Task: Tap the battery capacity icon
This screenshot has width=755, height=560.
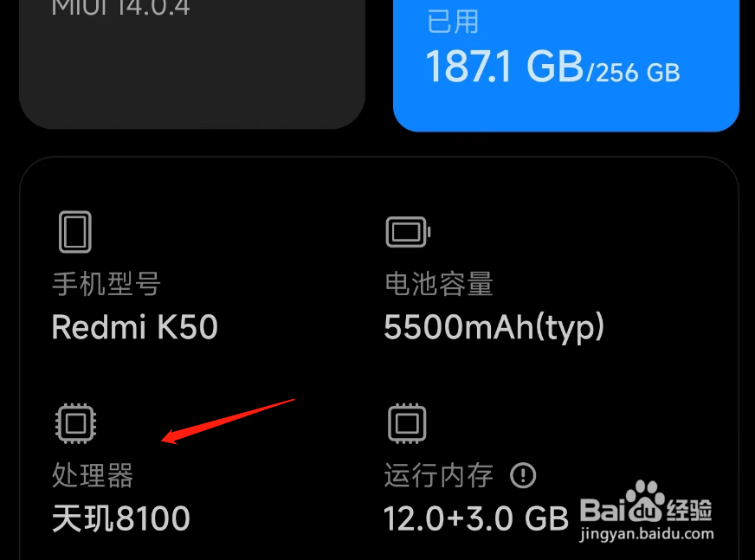Action: pyautogui.click(x=409, y=232)
